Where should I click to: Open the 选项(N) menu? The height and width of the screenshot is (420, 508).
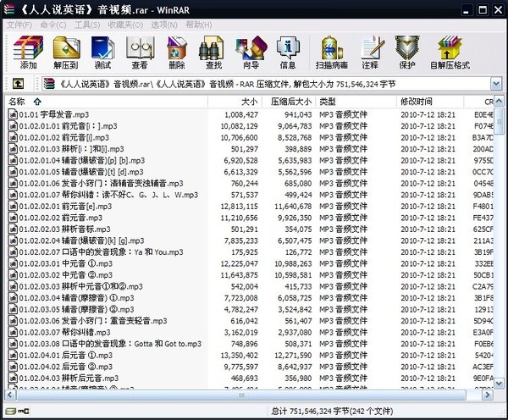point(164,25)
